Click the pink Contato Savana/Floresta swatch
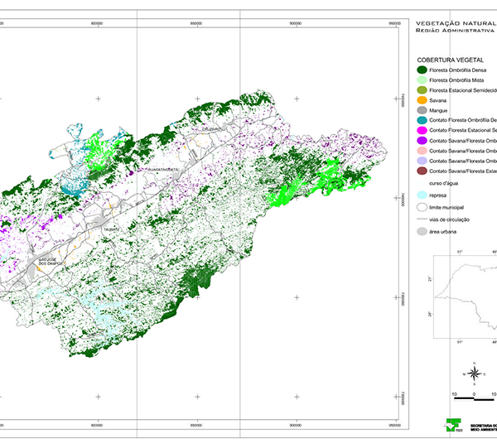This screenshot has width=497, height=448. (422, 151)
